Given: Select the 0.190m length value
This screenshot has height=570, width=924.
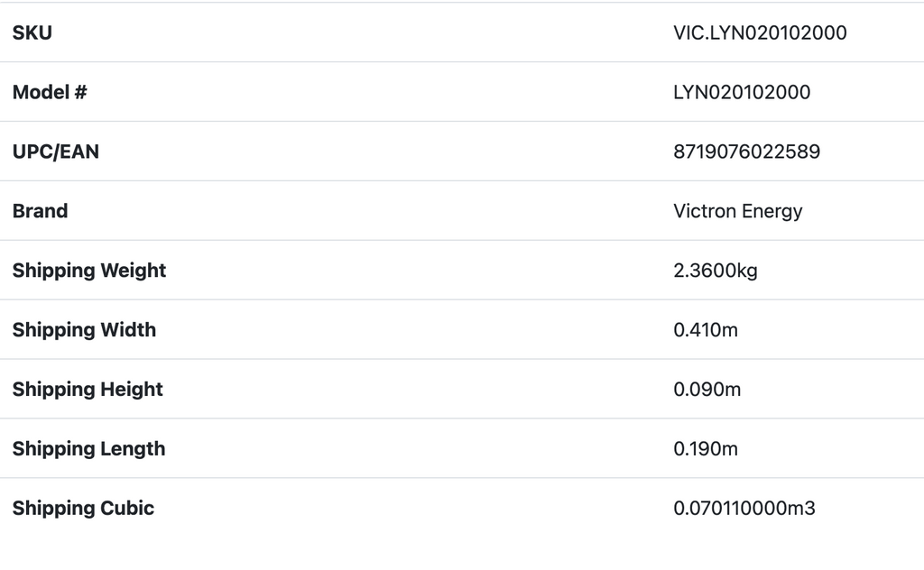Looking at the screenshot, I should pos(706,449).
